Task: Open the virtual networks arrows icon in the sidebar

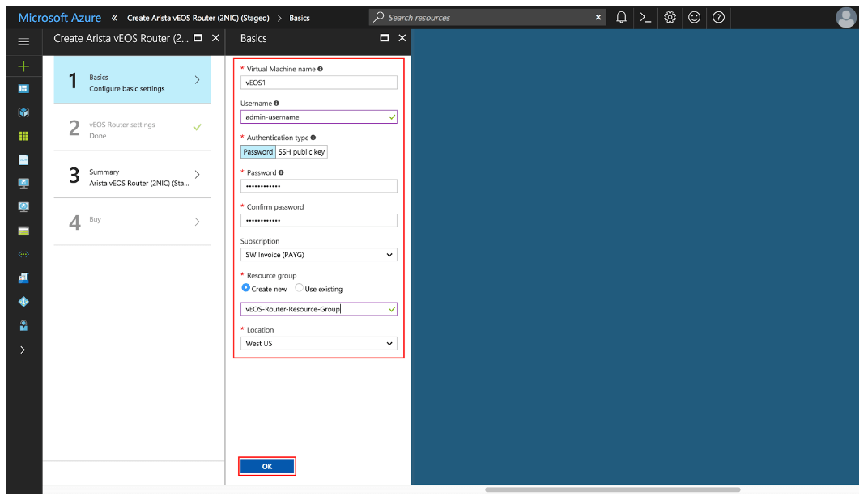Action: [23, 254]
